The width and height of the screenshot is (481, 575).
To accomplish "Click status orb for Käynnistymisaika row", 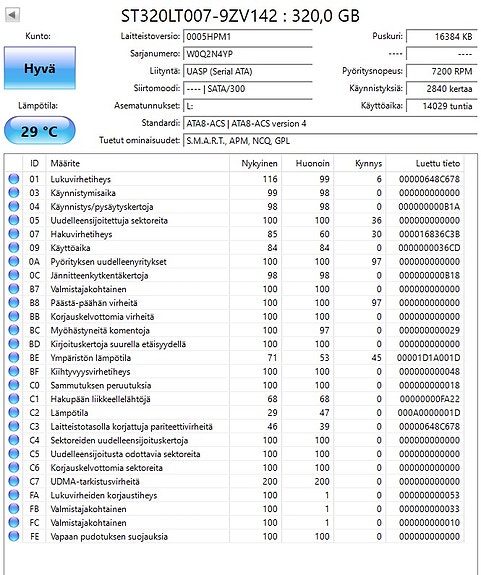I will point(14,193).
